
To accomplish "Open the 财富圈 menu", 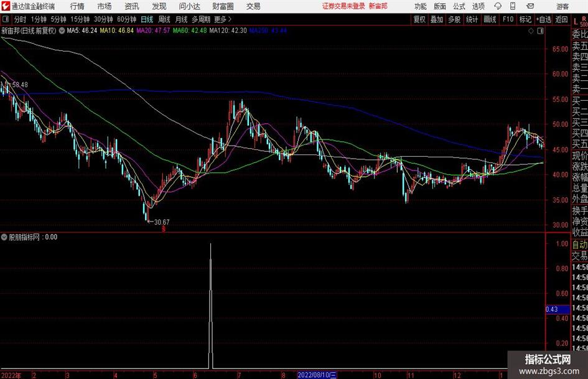I will [x=223, y=6].
